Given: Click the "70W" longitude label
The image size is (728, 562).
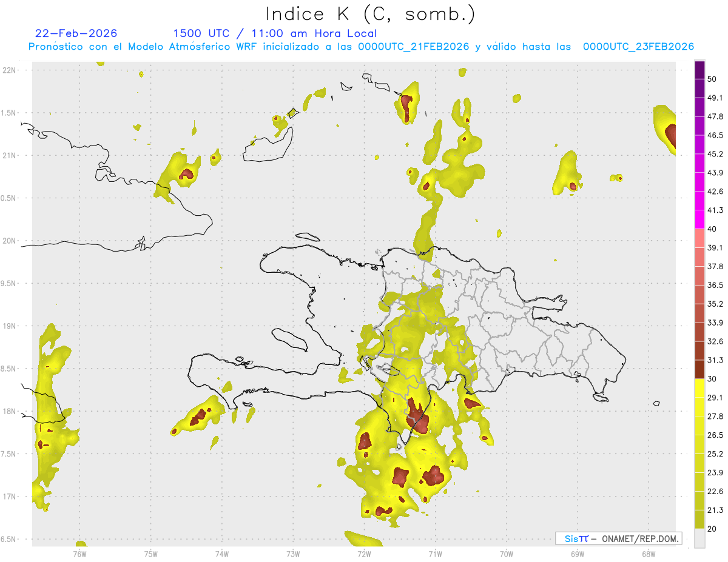Looking at the screenshot, I should click(x=507, y=554).
